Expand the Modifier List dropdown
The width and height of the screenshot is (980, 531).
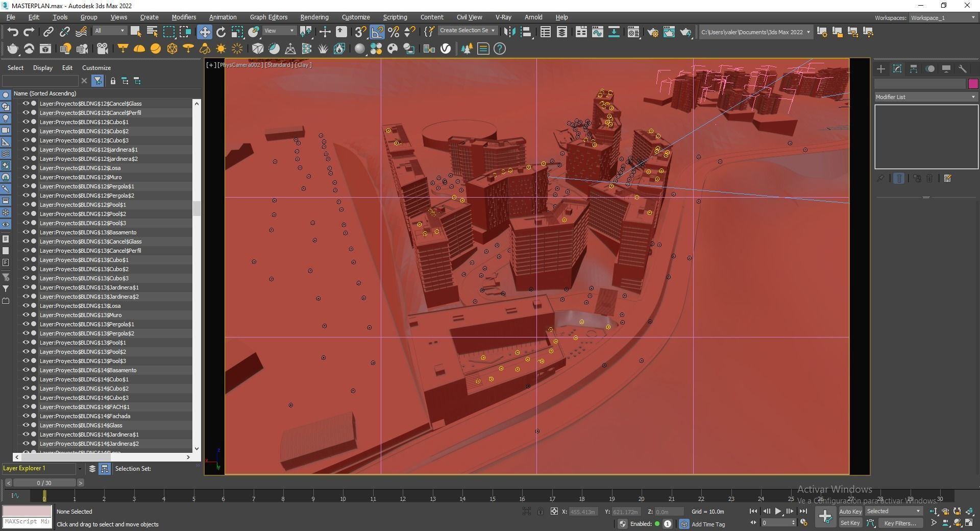[x=925, y=96]
